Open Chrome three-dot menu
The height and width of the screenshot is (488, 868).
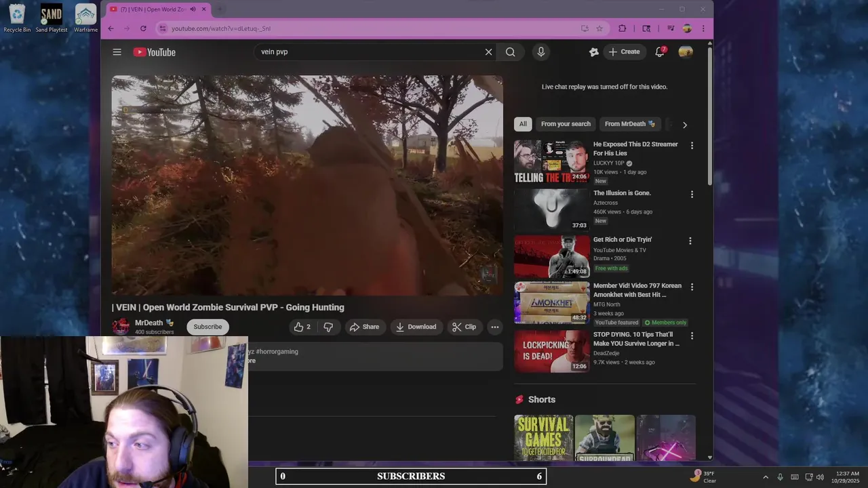tap(703, 28)
